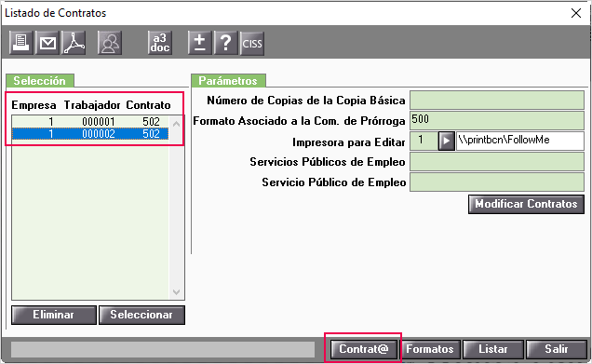Open the printer arrow selector
The height and width of the screenshot is (364, 592).
446,141
